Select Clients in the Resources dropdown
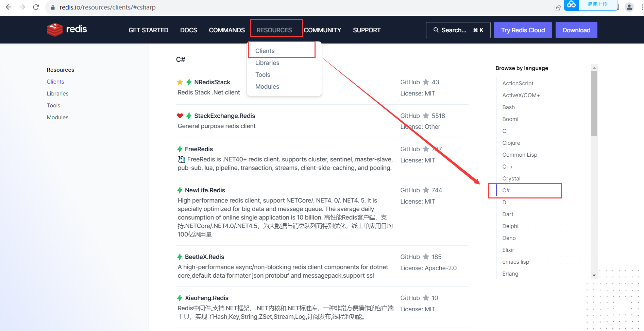Image resolution: width=644 pixels, height=331 pixels. click(265, 51)
